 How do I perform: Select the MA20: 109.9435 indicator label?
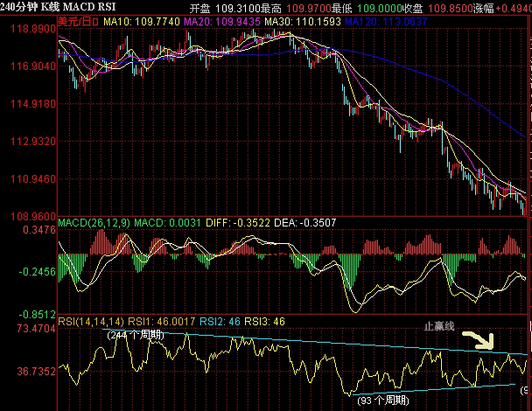pos(222,22)
